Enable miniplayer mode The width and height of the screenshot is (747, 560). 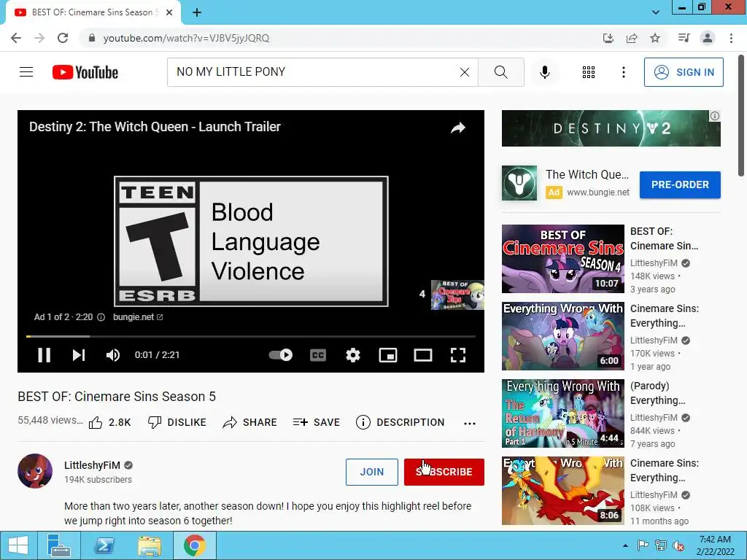click(388, 355)
